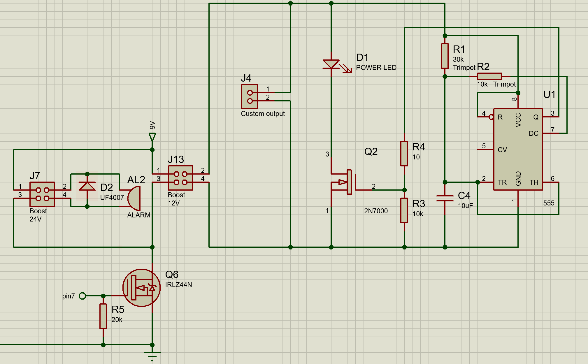Click the 'pin7' terminal label

pyautogui.click(x=69, y=296)
